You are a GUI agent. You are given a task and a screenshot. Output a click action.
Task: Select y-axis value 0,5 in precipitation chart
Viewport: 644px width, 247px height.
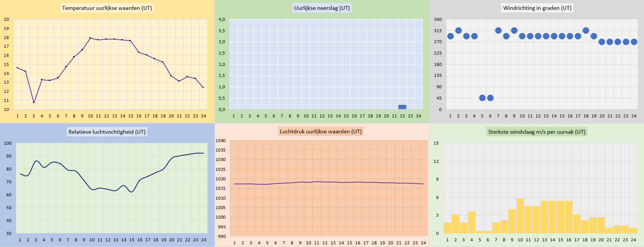[222, 98]
